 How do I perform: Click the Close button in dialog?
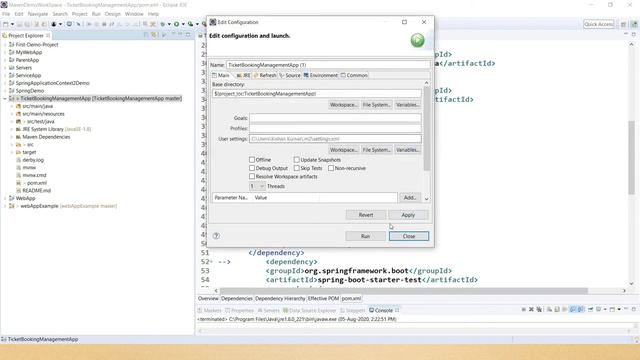click(x=409, y=236)
